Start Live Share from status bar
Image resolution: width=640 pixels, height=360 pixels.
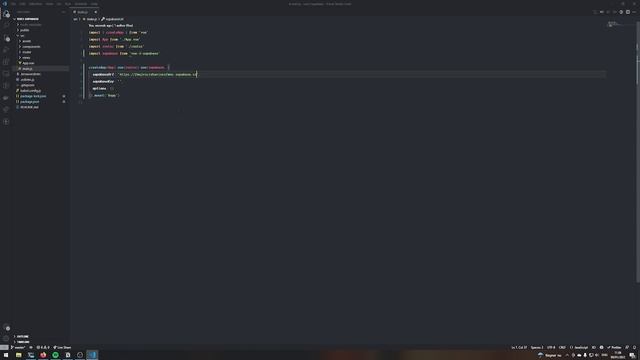click(x=62, y=348)
